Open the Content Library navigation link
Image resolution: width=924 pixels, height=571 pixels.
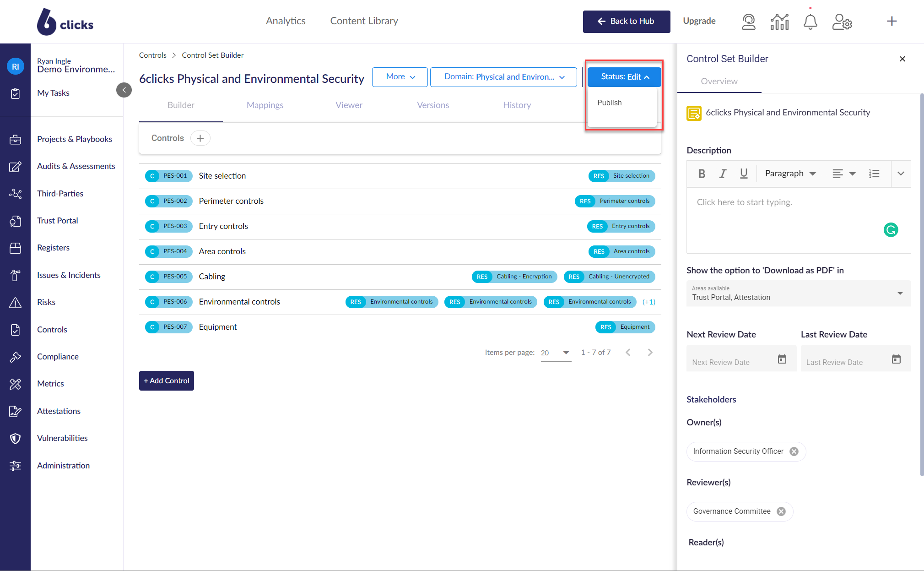click(x=364, y=21)
